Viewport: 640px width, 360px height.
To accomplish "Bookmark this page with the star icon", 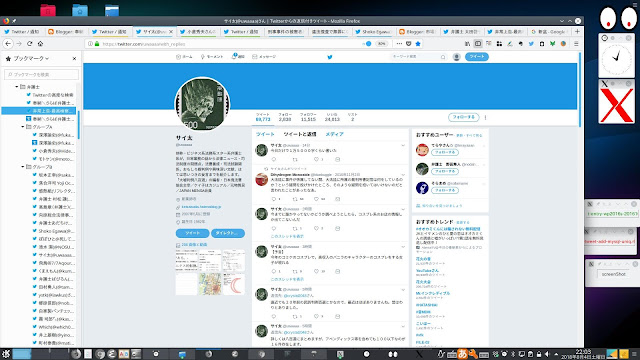I will tap(418, 44).
